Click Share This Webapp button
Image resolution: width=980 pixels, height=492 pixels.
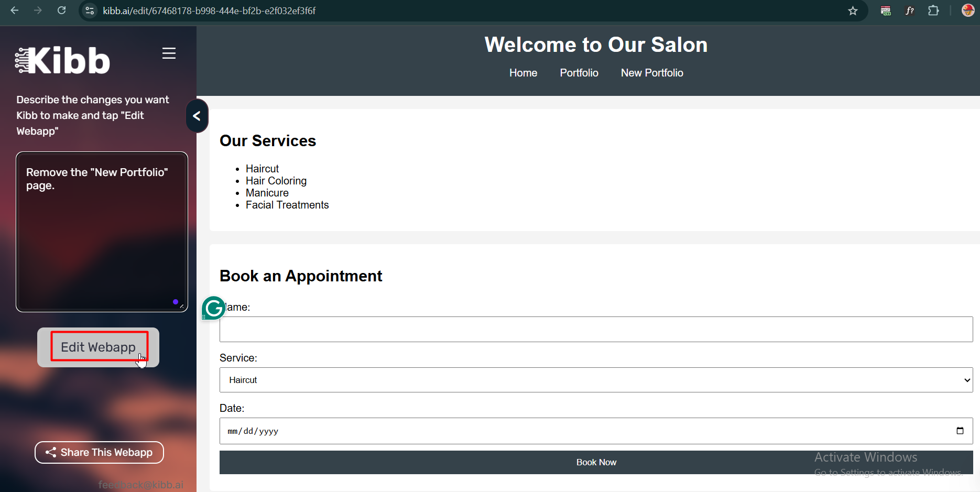[99, 452]
